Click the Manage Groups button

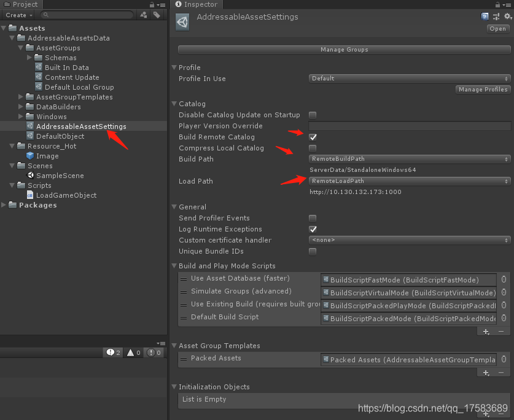point(342,50)
